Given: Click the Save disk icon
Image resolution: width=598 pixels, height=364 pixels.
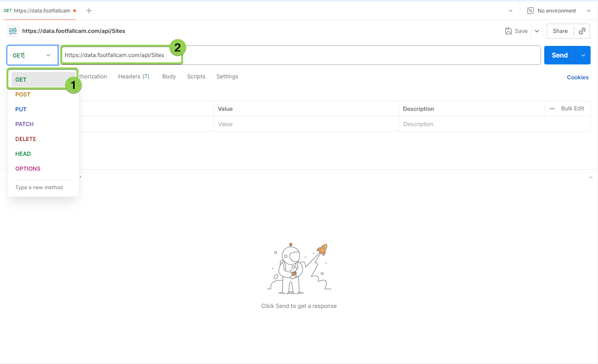Looking at the screenshot, I should click(x=509, y=31).
